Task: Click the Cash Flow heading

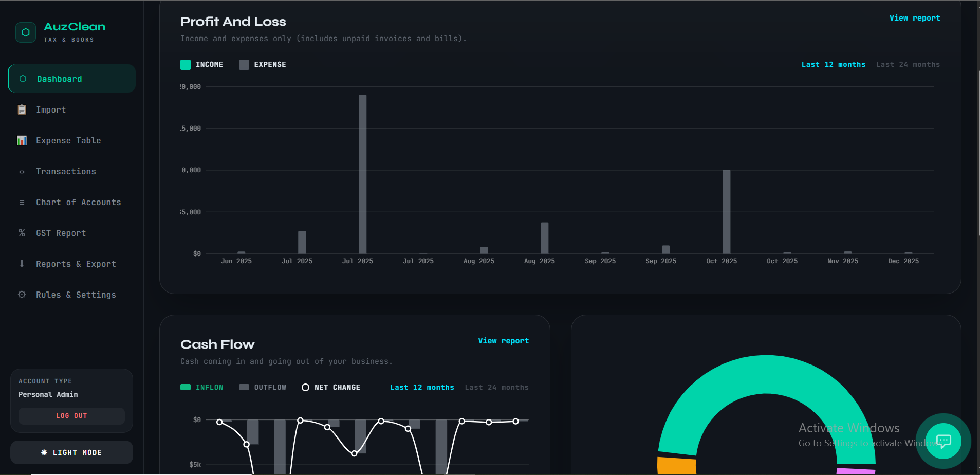Action: tap(217, 344)
